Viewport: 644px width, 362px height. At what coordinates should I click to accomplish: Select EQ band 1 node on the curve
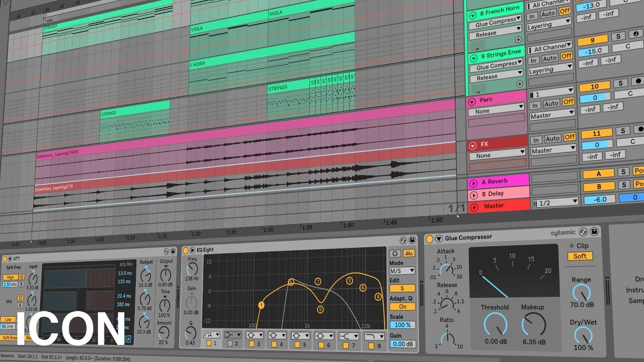point(261,305)
